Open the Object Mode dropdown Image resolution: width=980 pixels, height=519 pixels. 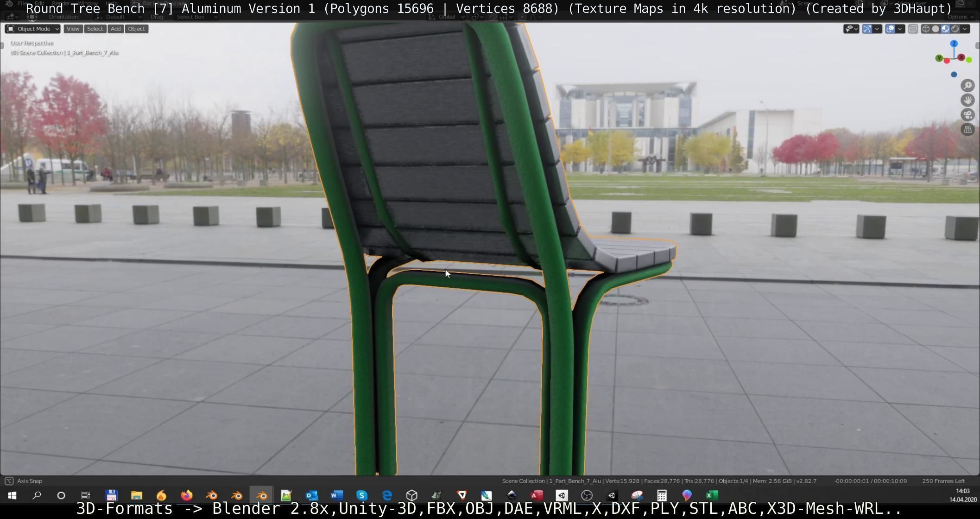pos(32,29)
